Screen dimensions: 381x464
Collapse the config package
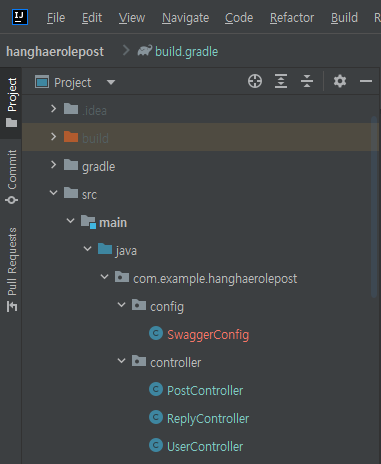coord(121,304)
